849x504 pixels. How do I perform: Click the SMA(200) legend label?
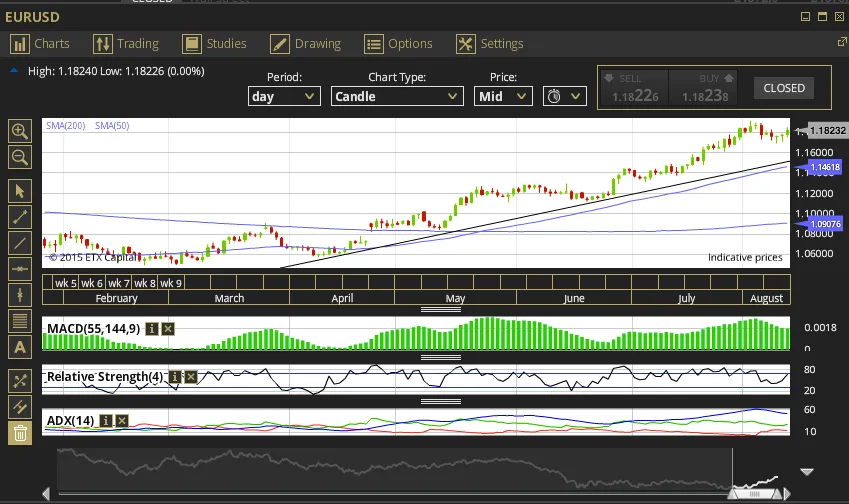click(x=66, y=126)
